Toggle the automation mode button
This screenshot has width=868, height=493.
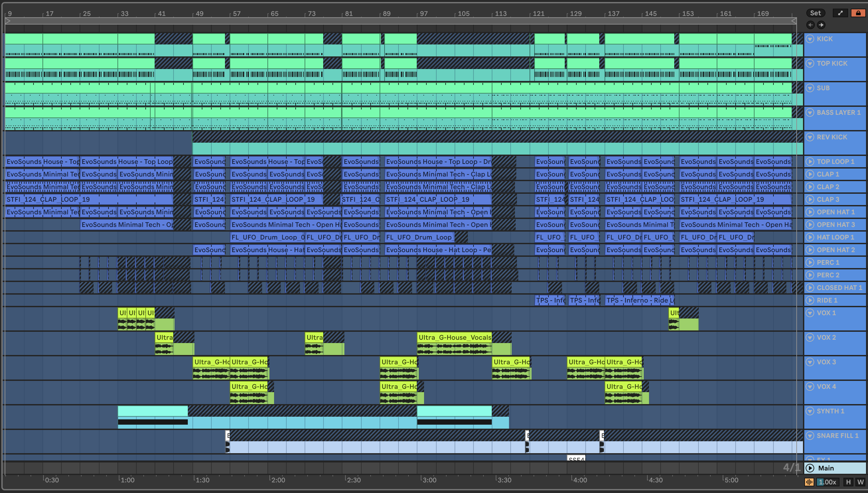[x=840, y=13]
